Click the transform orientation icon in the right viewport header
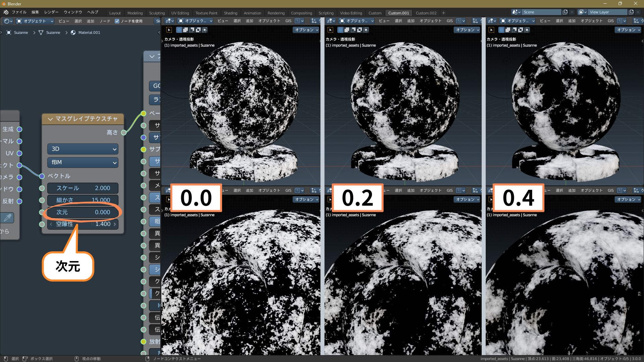644x362 pixels. click(x=636, y=21)
